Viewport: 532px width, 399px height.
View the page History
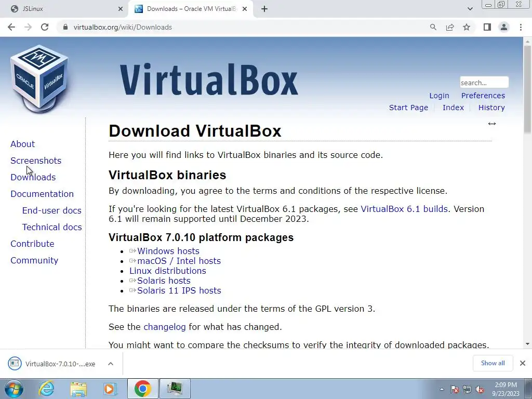pos(491,108)
